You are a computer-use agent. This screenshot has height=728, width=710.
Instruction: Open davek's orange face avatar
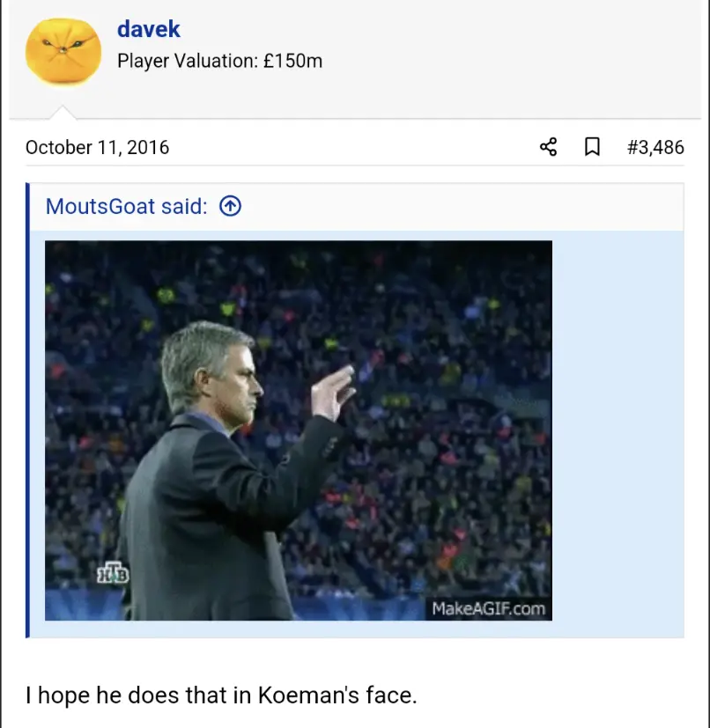[63, 52]
